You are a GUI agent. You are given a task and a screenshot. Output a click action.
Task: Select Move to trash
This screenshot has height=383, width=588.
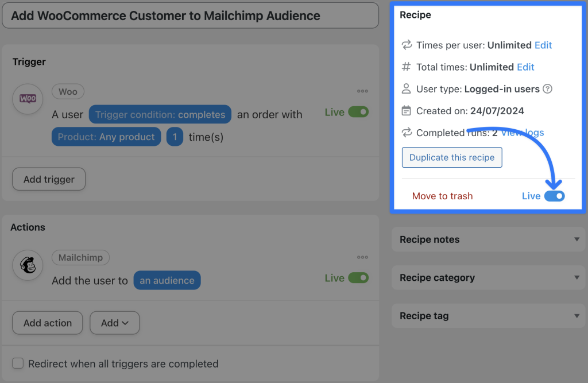coord(442,196)
